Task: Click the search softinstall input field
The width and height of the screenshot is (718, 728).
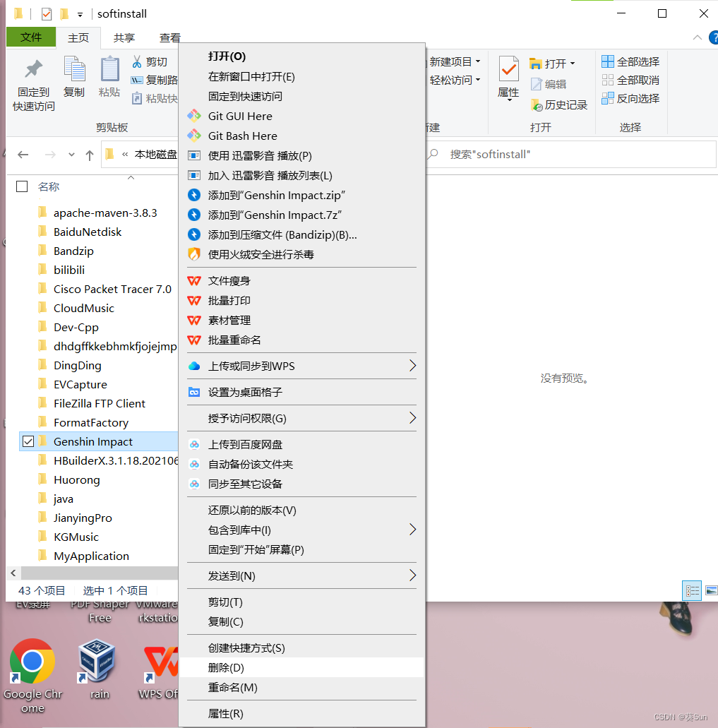Action: click(571, 155)
